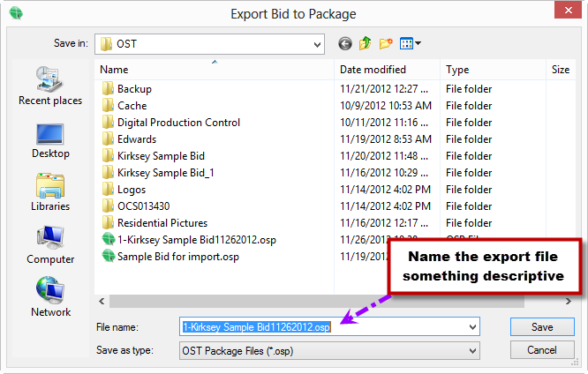Open Network in sidebar
This screenshot has height=374, width=588.
[x=50, y=298]
